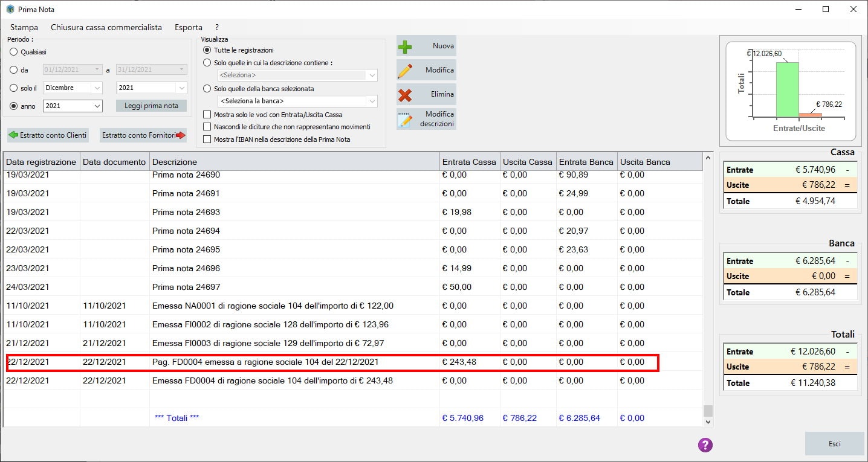Click the red Uscite bar in chart
Screen dimensions: 868x462
[811, 115]
